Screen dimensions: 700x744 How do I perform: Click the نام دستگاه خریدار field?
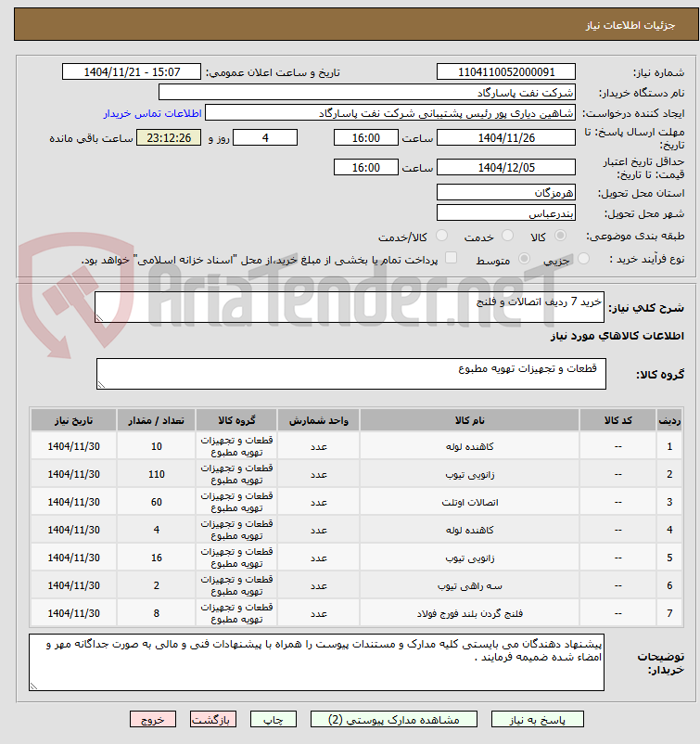[367, 93]
